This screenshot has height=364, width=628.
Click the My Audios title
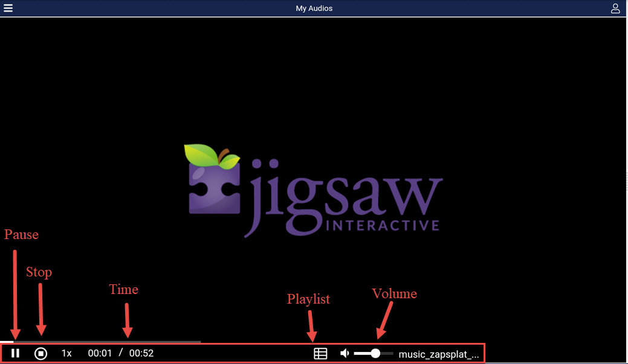314,8
